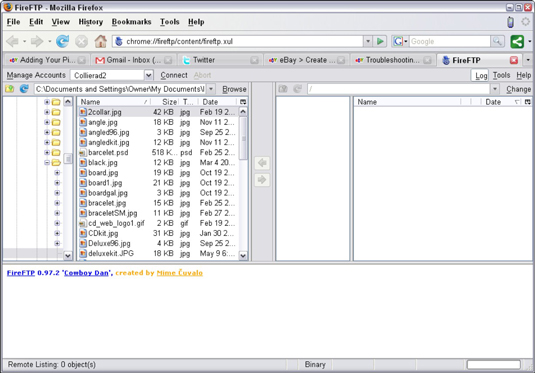The height and width of the screenshot is (373, 535).
Task: Switch to the Adding Your Pi... tab
Action: (47, 60)
